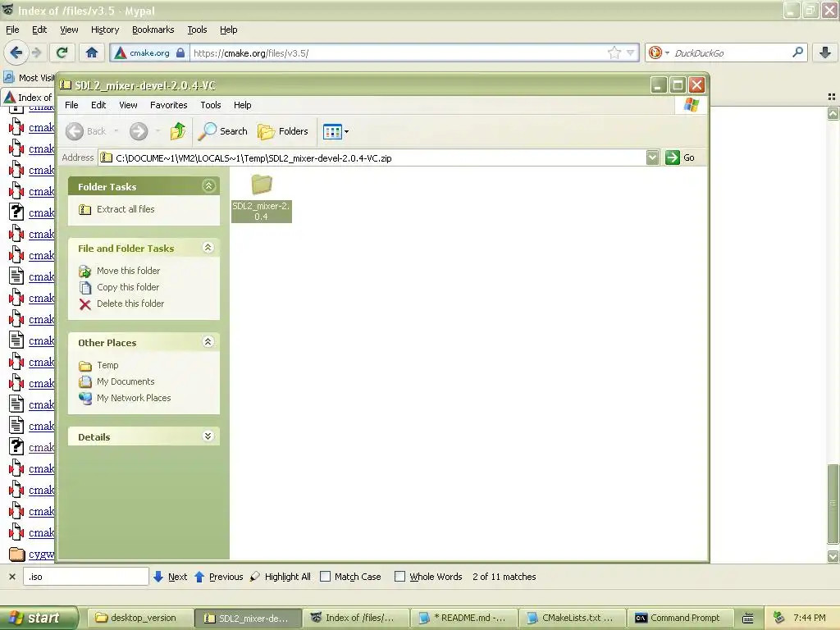Click Delete this folder
This screenshot has height=630, width=840.
pos(130,304)
